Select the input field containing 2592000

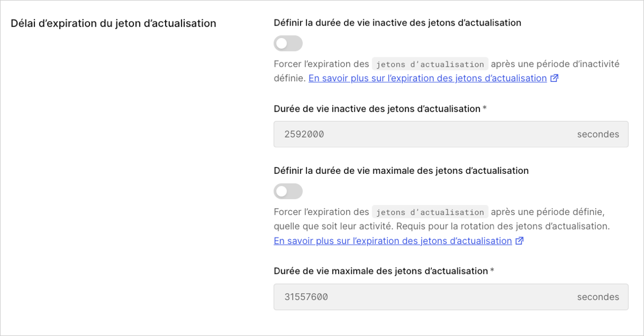[375, 134]
